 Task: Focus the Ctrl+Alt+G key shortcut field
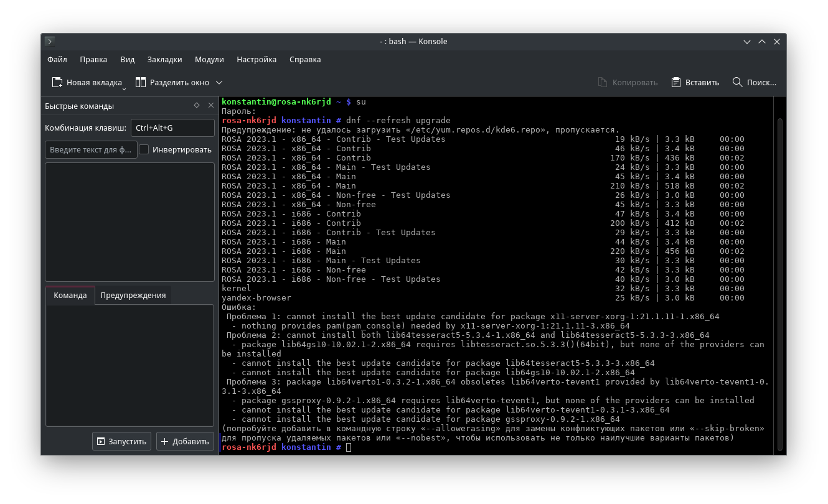pyautogui.click(x=172, y=128)
